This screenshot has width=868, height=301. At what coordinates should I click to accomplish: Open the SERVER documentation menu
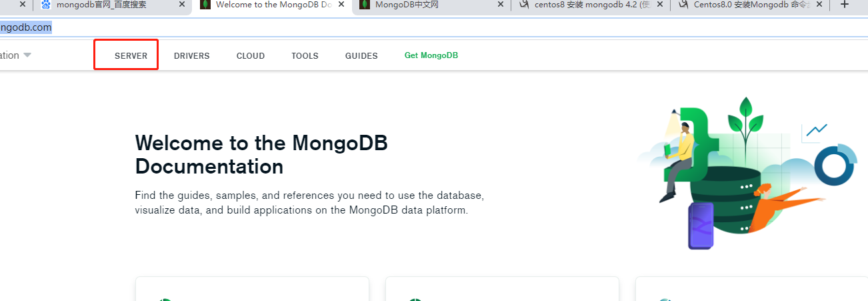coord(131,56)
